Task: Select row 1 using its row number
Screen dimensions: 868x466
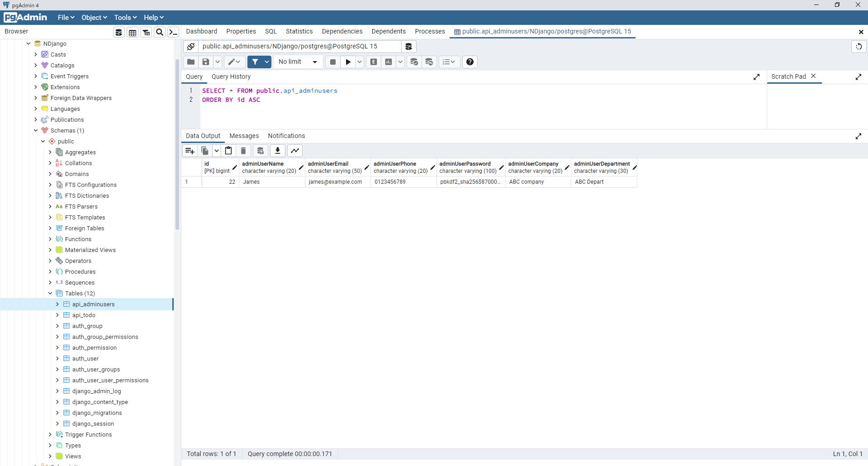Action: pyautogui.click(x=191, y=182)
